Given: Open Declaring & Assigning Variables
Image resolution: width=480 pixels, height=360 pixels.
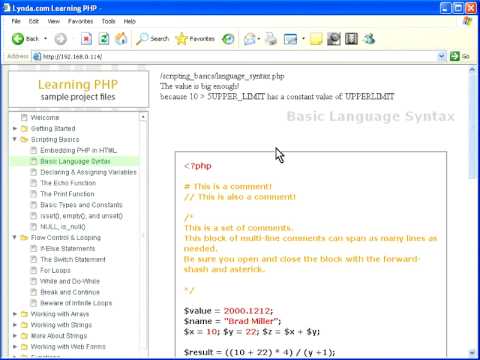Looking at the screenshot, I should tap(88, 172).
